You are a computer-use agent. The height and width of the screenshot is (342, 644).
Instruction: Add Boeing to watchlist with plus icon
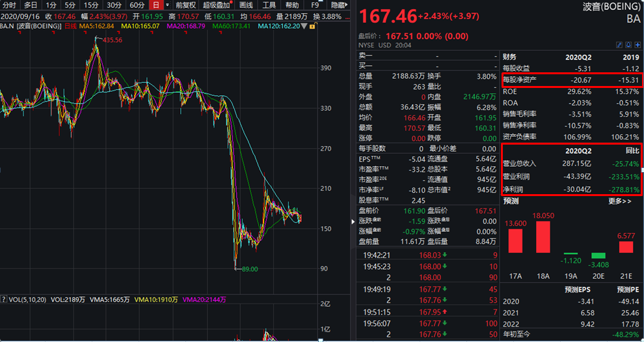pyautogui.click(x=637, y=45)
